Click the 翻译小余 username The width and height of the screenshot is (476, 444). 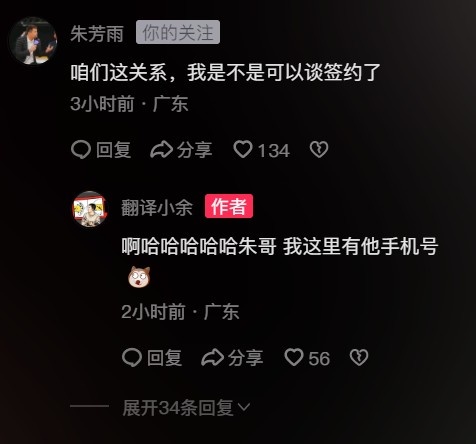157,207
